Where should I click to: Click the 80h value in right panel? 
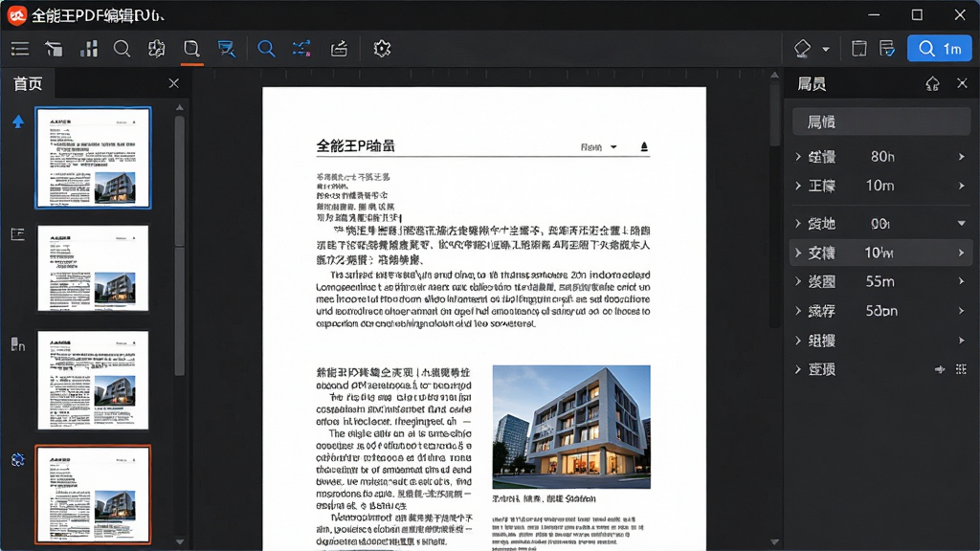coord(882,157)
